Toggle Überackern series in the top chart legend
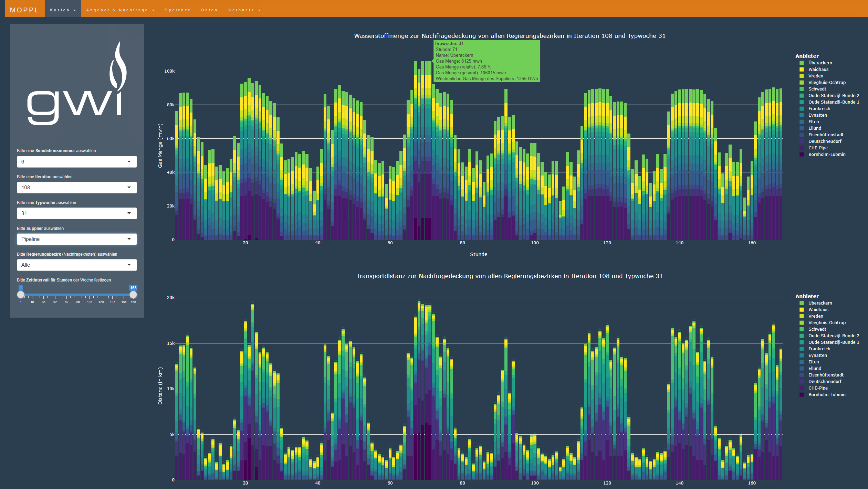 pyautogui.click(x=820, y=63)
